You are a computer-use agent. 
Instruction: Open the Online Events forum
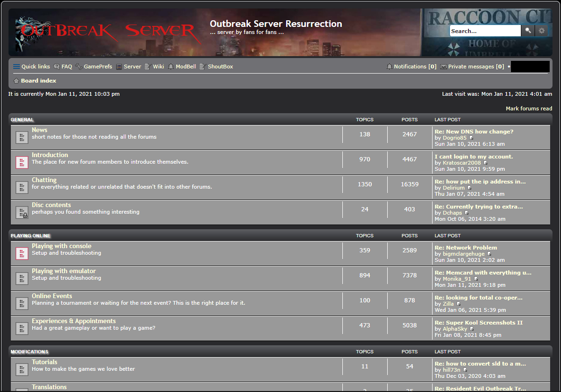point(52,296)
